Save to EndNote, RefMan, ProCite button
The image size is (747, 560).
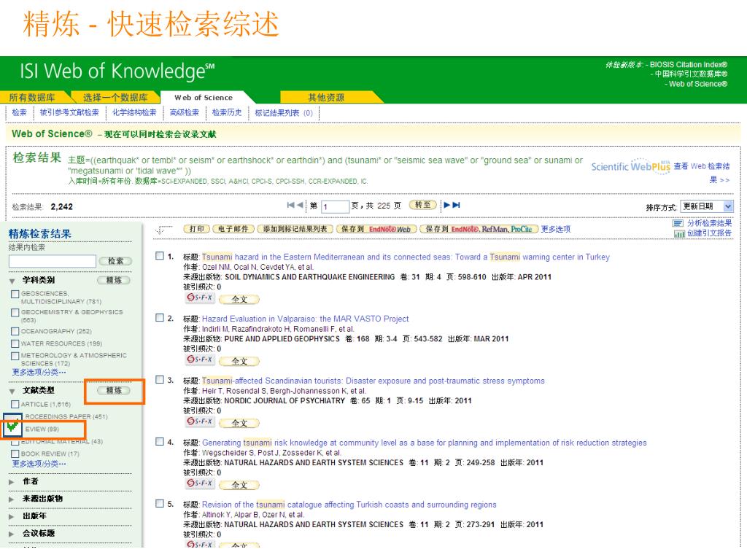point(479,229)
